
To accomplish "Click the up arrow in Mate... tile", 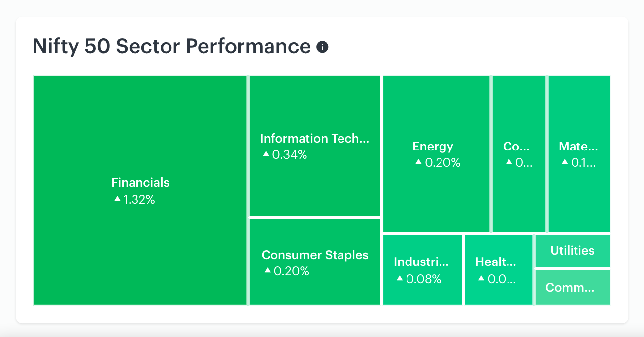I will 565,161.
